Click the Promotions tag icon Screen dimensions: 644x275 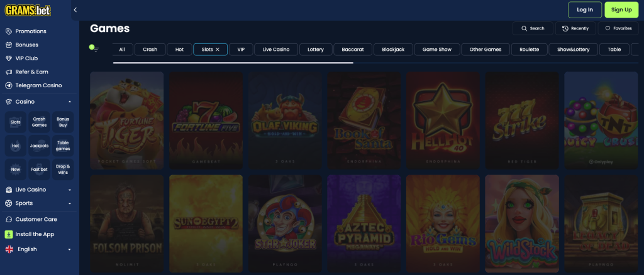[9, 31]
